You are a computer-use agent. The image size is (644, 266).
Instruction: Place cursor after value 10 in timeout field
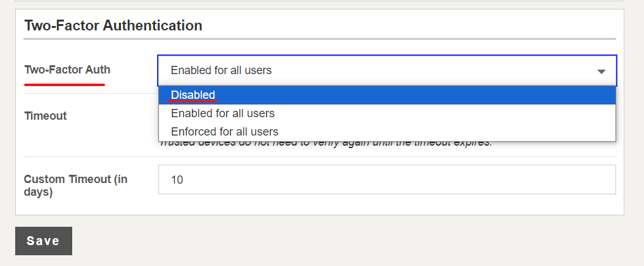coord(185,180)
